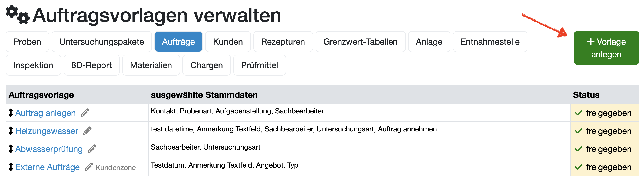This screenshot has height=176, width=644.
Task: Click the sort arrow handle for Externe Aufträge
Action: [11, 167]
